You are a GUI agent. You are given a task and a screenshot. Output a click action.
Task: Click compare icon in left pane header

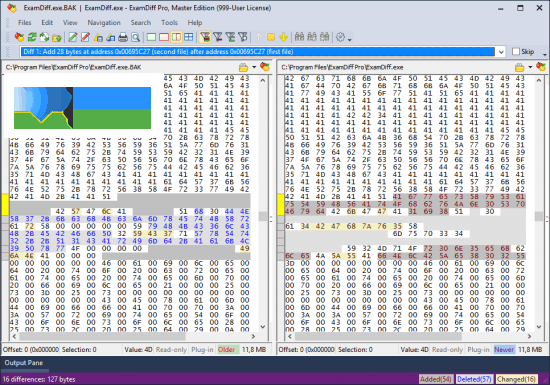264,67
